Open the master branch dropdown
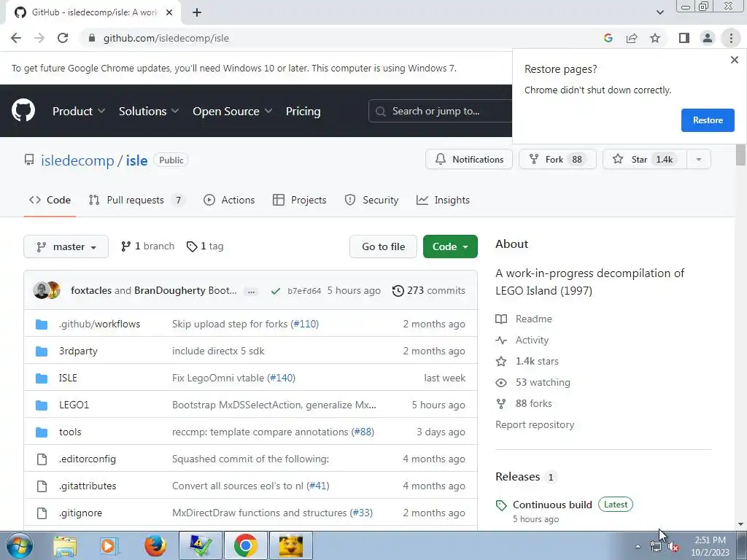Screen dimensions: 747x560 click(66, 246)
